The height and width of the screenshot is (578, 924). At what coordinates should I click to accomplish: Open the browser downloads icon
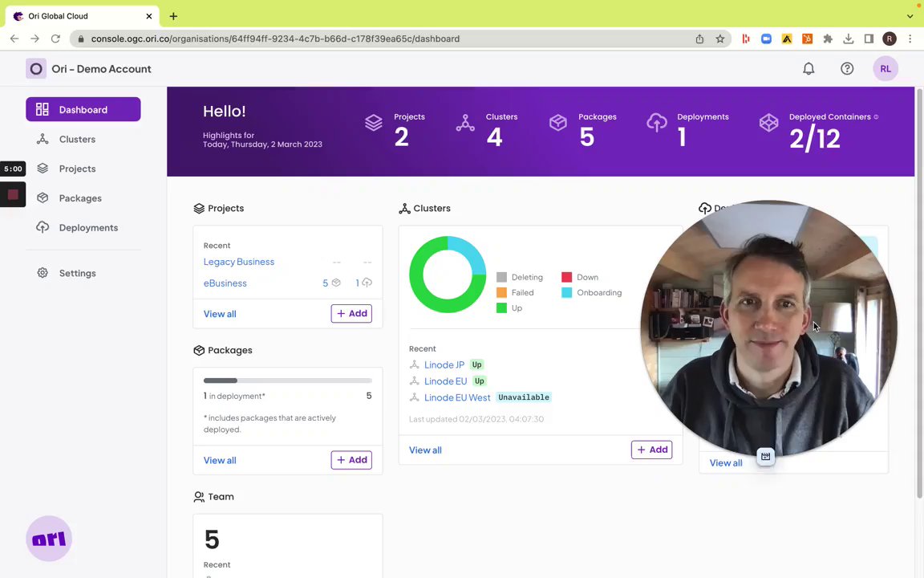848,39
